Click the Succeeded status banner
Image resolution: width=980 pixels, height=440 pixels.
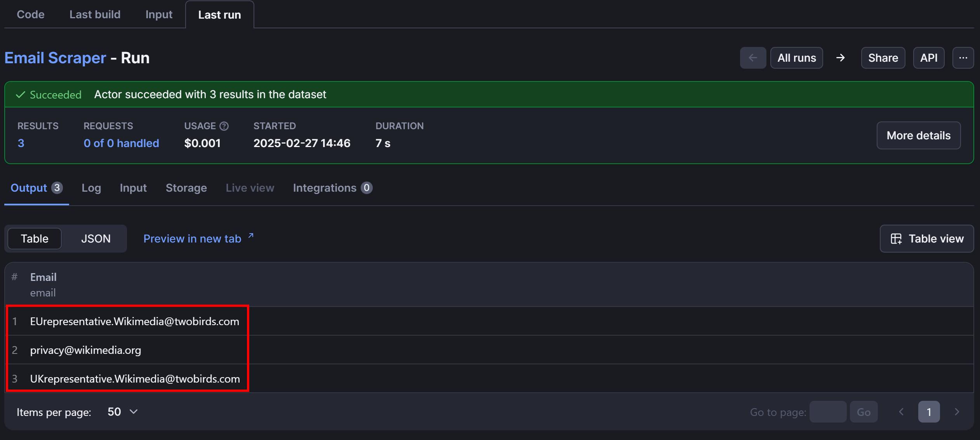pyautogui.click(x=56, y=94)
